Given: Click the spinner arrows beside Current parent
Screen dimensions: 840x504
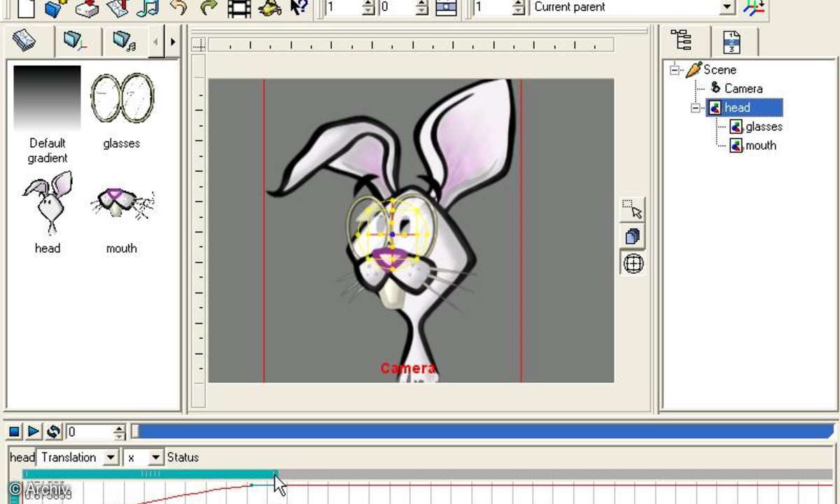Looking at the screenshot, I should 518,7.
